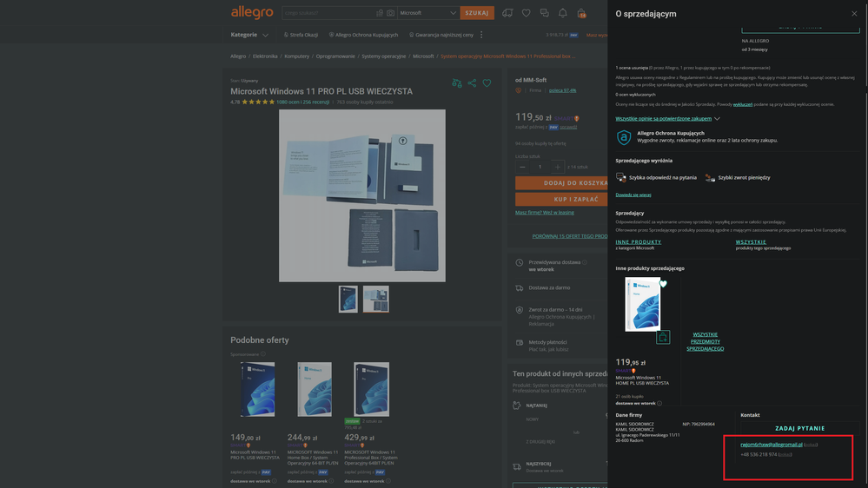The height and width of the screenshot is (488, 868).
Task: Open seller's poleca 97,4% link
Action: [x=562, y=90]
